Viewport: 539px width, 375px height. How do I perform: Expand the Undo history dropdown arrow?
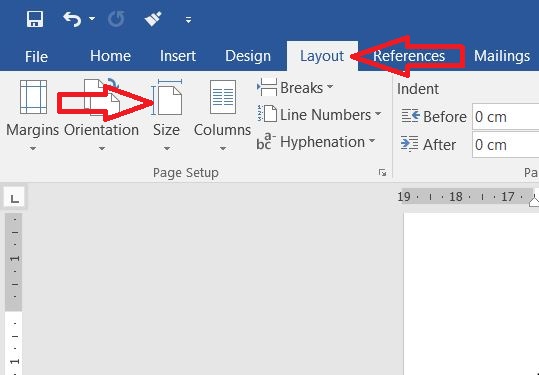pyautogui.click(x=92, y=18)
